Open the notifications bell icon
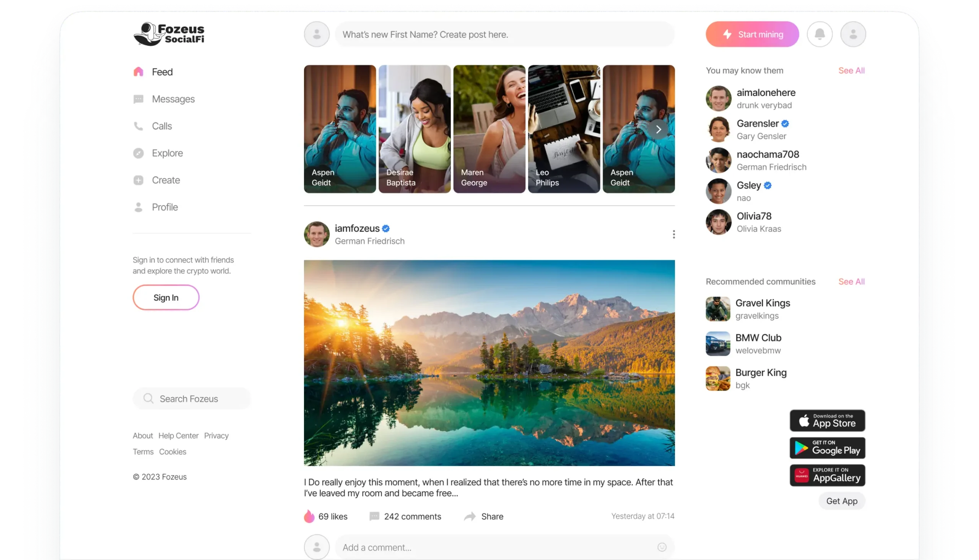This screenshot has width=979, height=560. pyautogui.click(x=820, y=34)
